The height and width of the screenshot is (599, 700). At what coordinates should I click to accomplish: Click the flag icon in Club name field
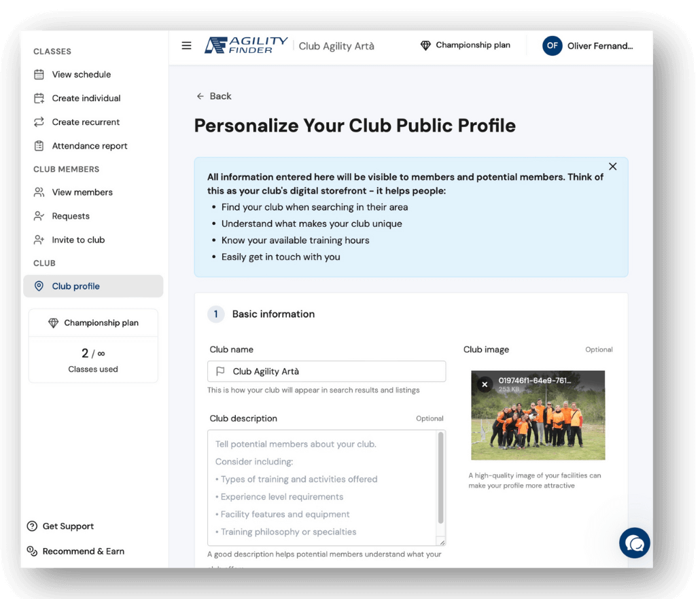pos(220,371)
